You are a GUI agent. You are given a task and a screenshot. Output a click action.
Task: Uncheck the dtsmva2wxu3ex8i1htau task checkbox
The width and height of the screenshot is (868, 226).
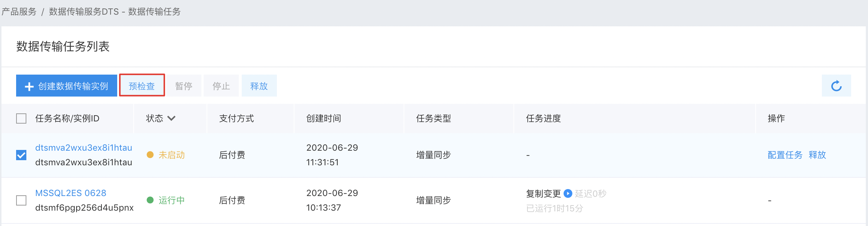coord(21,155)
